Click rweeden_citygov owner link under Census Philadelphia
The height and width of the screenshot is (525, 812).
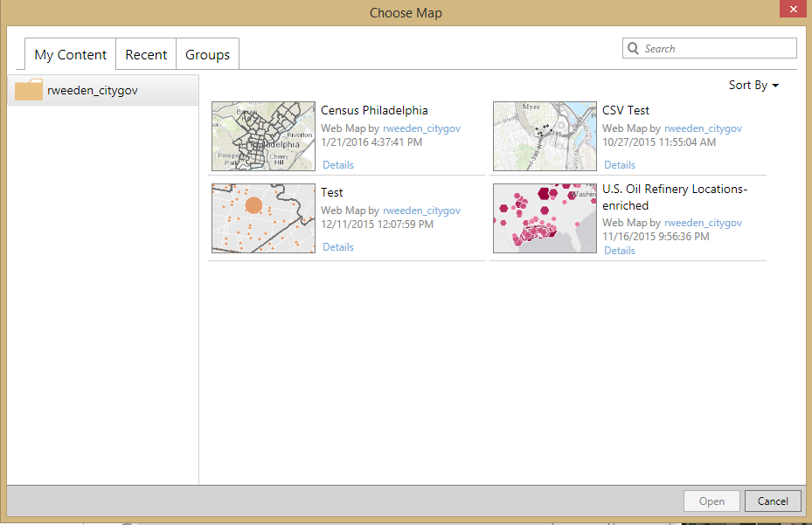[x=421, y=128]
